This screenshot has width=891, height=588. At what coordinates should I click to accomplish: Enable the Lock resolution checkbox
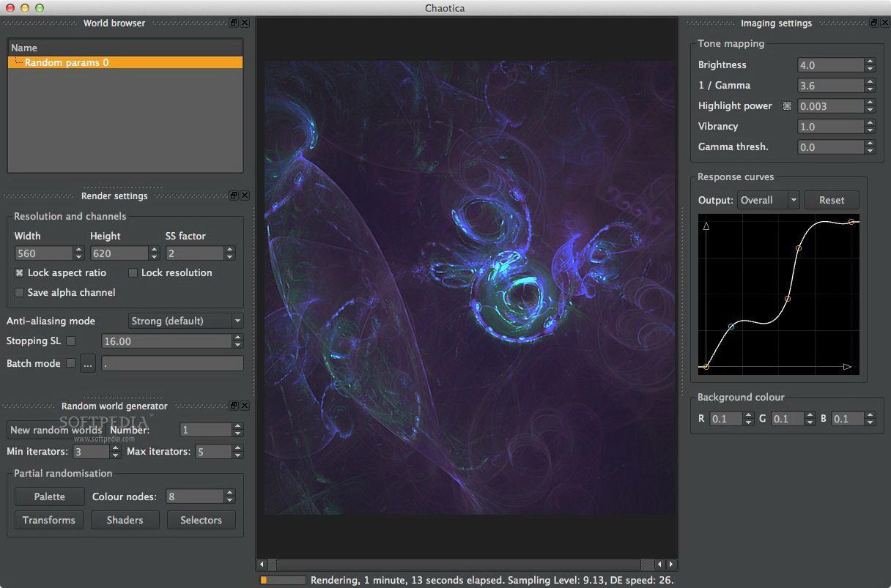133,272
